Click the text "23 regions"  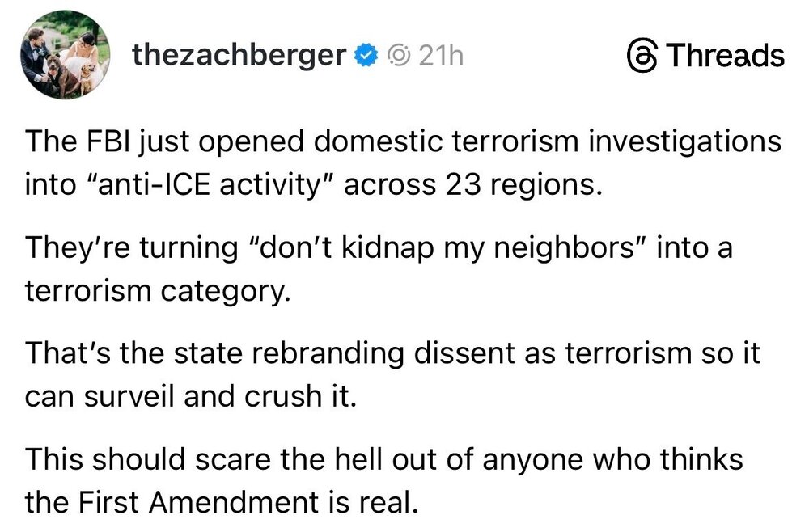tap(524, 184)
